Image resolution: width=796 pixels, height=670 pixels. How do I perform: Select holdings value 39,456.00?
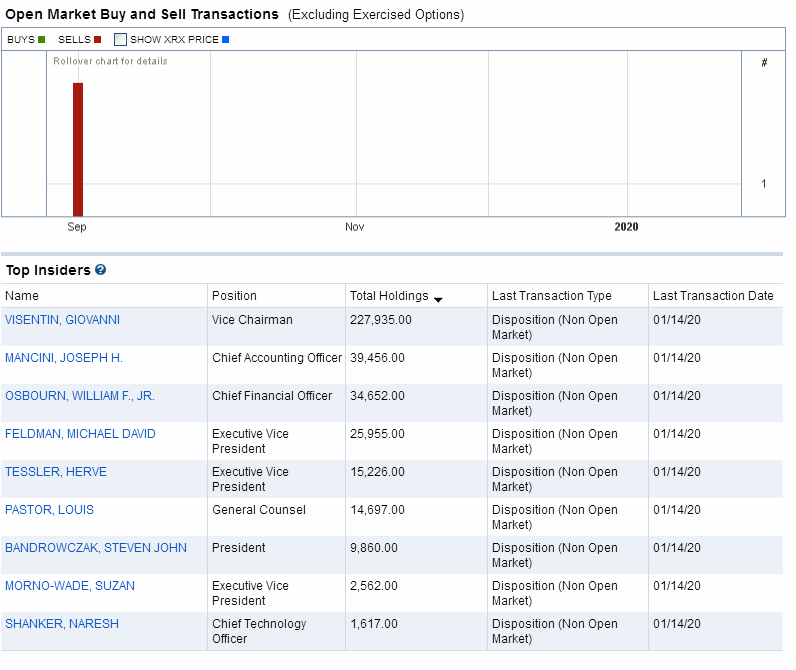pyautogui.click(x=377, y=358)
